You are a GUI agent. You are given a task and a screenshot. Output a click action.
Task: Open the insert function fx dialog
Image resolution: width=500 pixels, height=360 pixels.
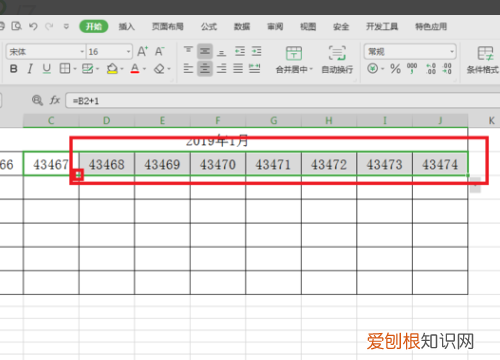[x=55, y=100]
